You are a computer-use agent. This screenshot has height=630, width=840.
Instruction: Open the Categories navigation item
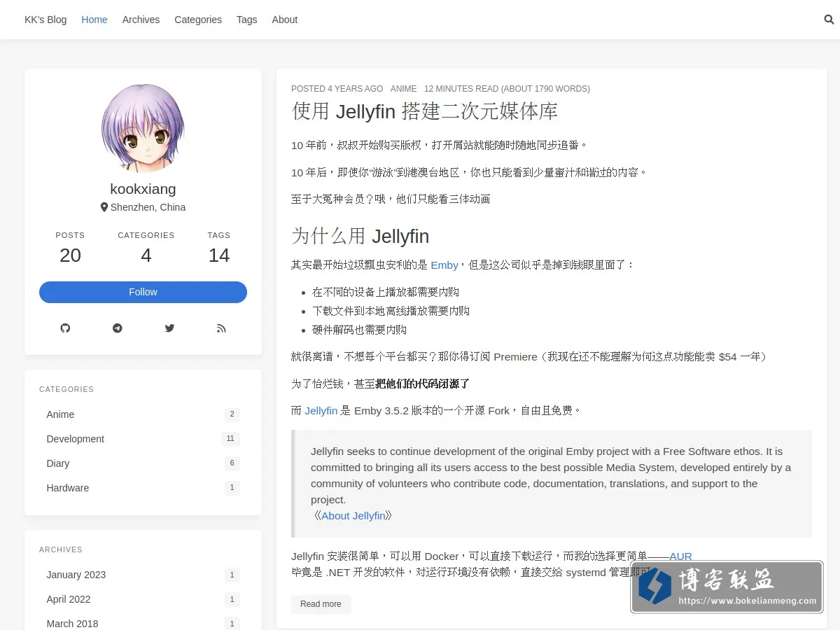coord(198,20)
